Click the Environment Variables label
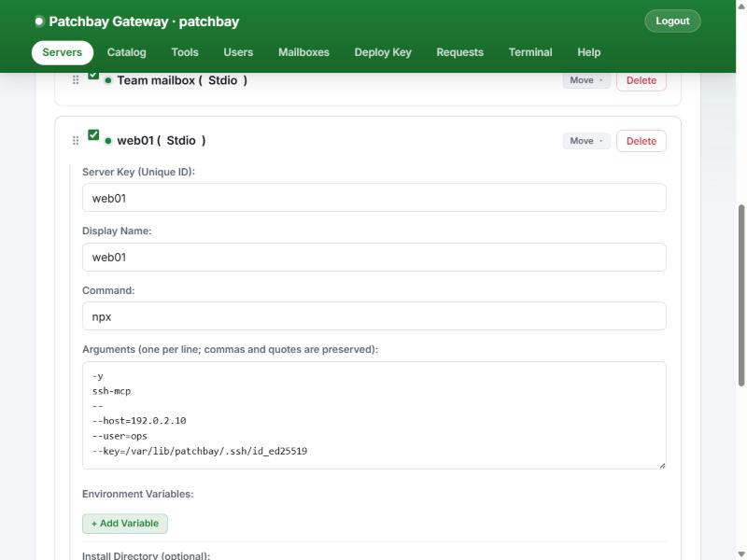This screenshot has width=747, height=560. [x=137, y=494]
